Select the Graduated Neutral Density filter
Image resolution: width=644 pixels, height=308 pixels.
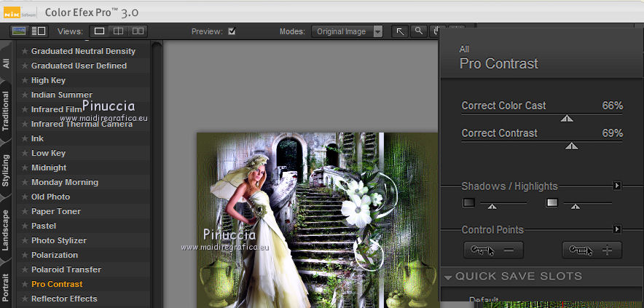coord(83,51)
